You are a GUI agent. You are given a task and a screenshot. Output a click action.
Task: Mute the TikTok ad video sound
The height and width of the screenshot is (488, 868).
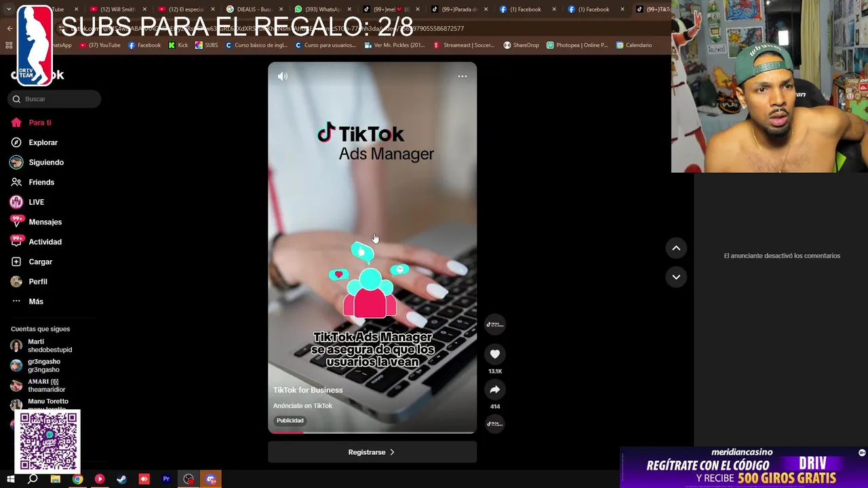283,77
